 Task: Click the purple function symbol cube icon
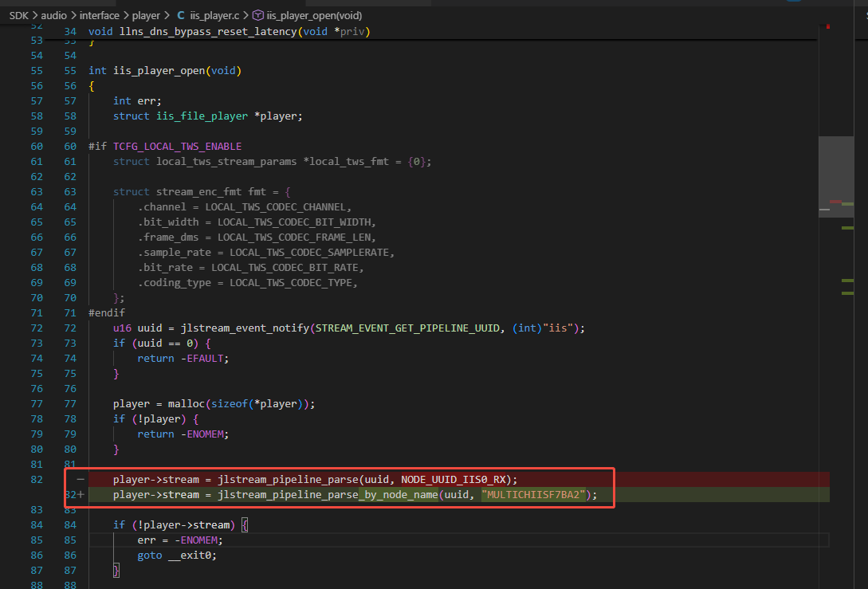[x=258, y=15]
